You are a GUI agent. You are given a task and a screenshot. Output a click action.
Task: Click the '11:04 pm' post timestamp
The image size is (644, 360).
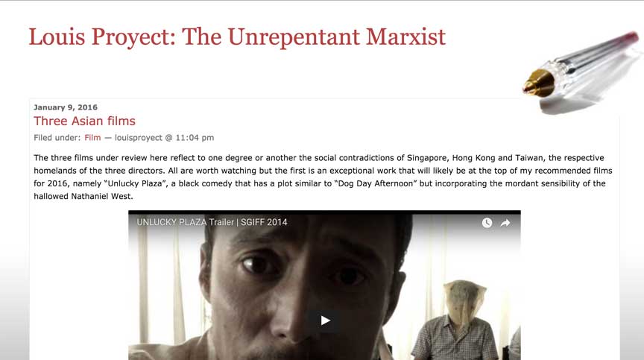195,137
